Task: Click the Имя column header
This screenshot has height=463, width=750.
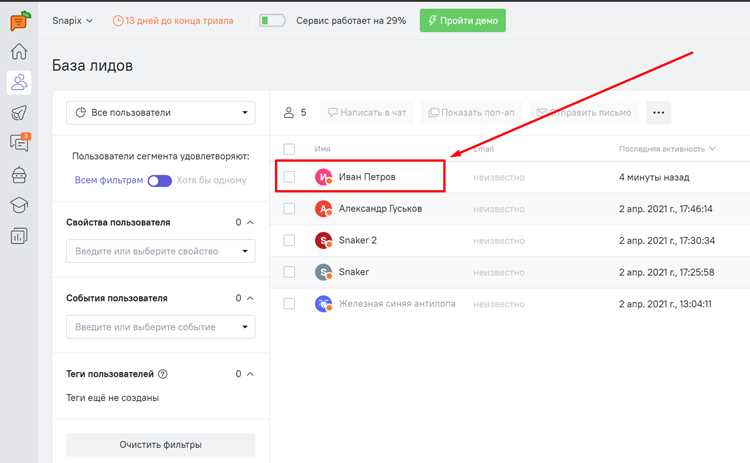Action: (322, 149)
